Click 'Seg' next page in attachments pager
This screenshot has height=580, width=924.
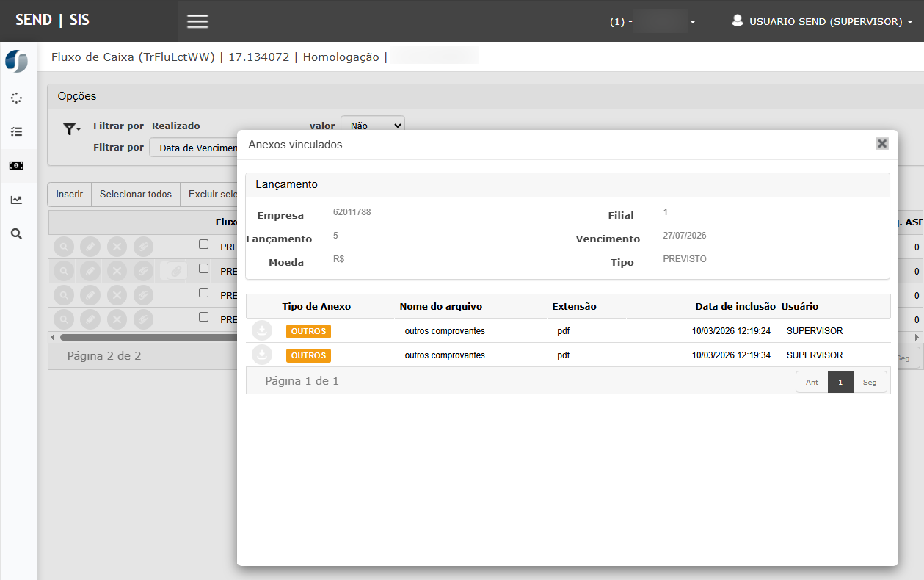(x=870, y=382)
